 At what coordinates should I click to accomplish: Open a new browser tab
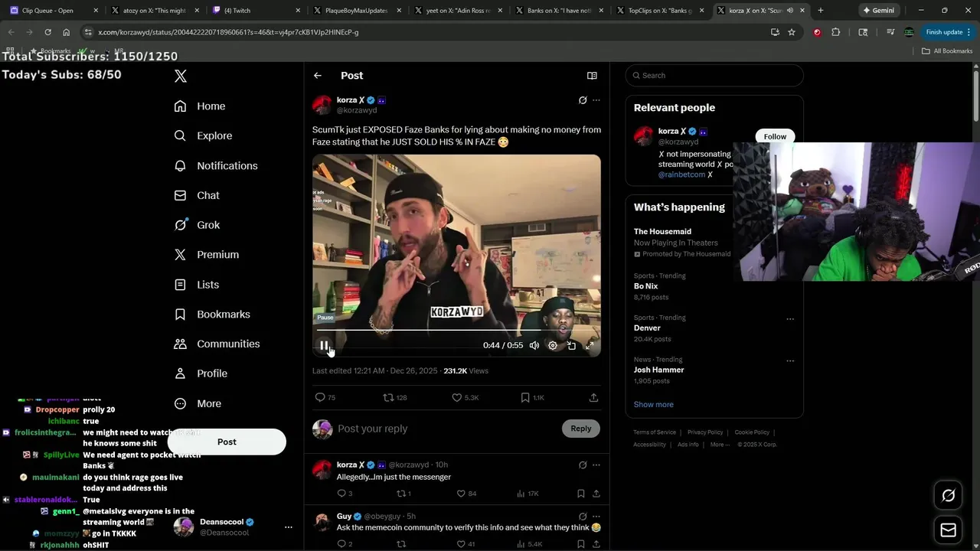[x=821, y=11]
